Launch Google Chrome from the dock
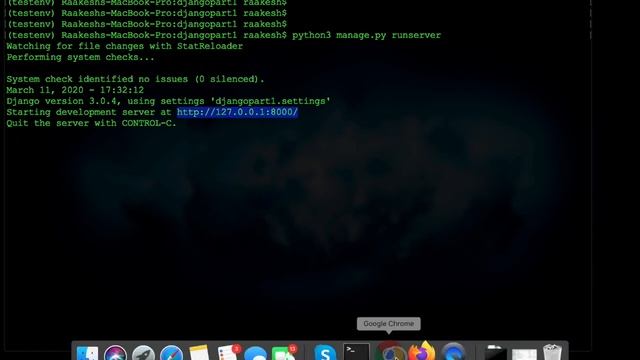This screenshot has height=360, width=640. click(x=390, y=352)
